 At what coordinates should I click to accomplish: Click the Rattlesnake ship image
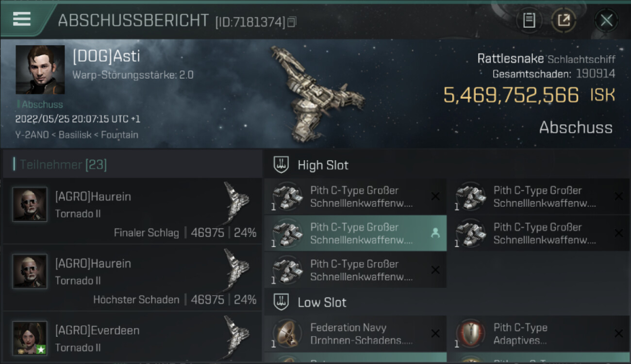coord(318,93)
